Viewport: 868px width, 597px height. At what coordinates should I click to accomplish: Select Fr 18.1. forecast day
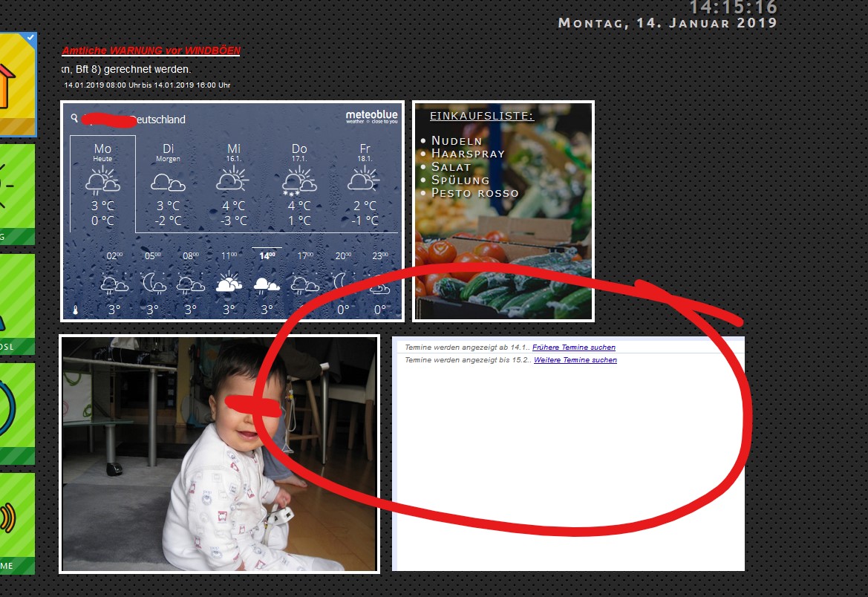pos(365,183)
